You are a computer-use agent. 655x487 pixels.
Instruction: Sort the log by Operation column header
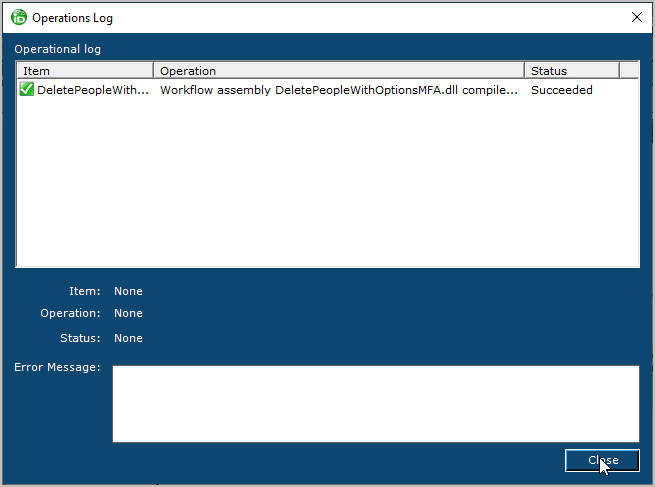tap(338, 71)
